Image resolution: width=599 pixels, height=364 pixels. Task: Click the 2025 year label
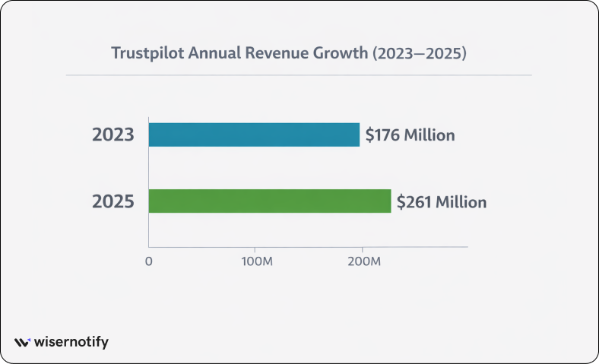[x=113, y=202]
